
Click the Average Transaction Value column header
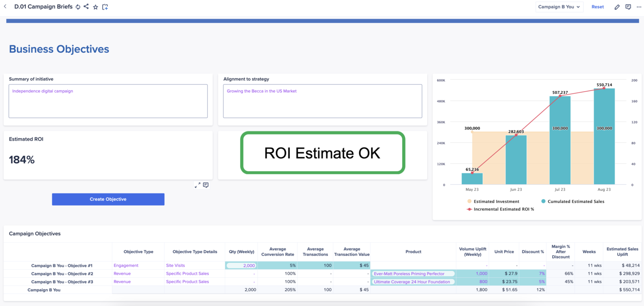pyautogui.click(x=352, y=252)
